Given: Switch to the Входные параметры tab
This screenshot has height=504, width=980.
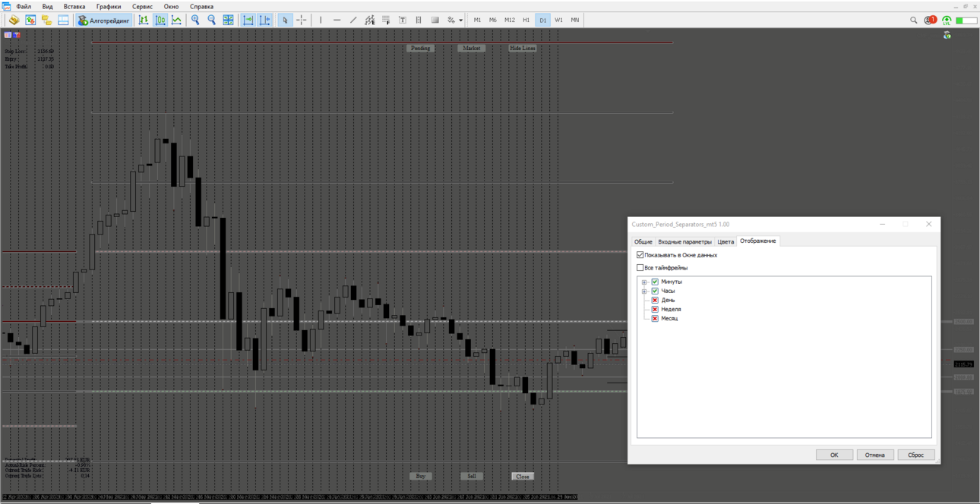Looking at the screenshot, I should click(x=685, y=241).
